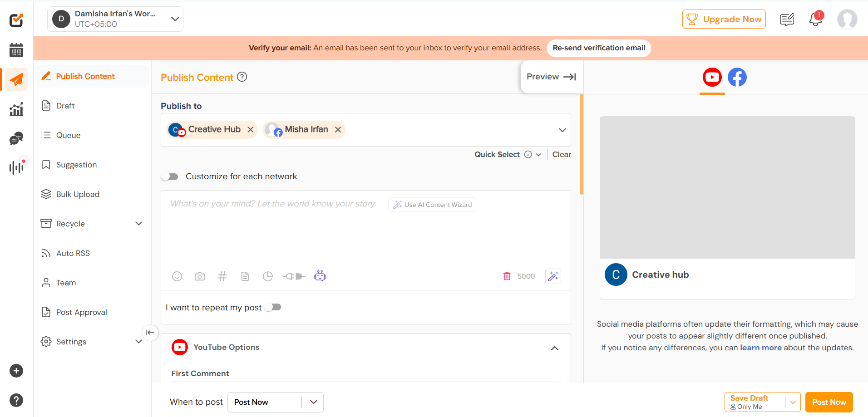Image resolution: width=868 pixels, height=417 pixels.
Task: Expand the Settings menu chevron
Action: click(x=139, y=341)
